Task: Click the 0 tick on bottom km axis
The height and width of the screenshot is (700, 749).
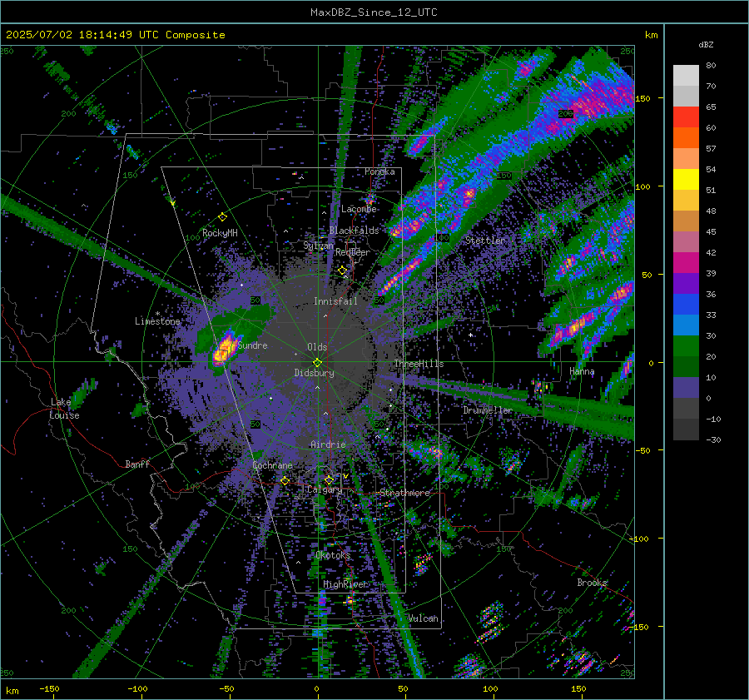Action: [x=316, y=688]
